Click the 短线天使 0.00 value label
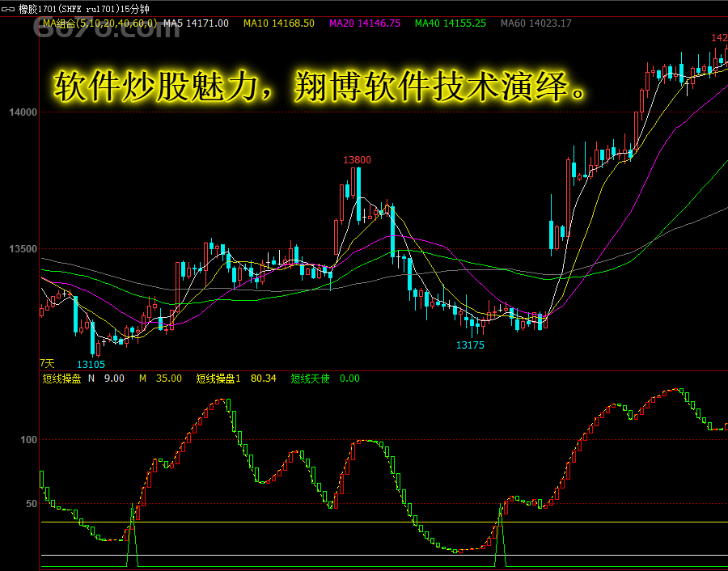Image resolution: width=728 pixels, height=571 pixels. tap(325, 379)
